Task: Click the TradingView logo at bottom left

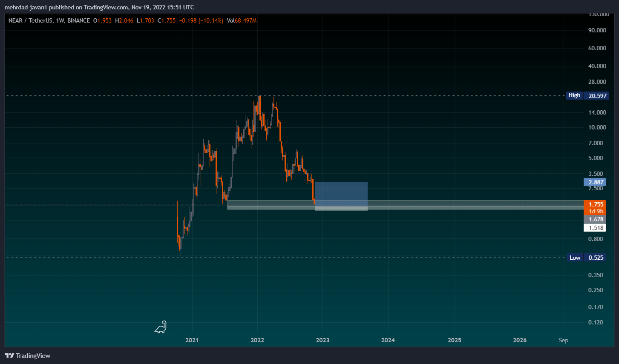Action: (x=28, y=356)
